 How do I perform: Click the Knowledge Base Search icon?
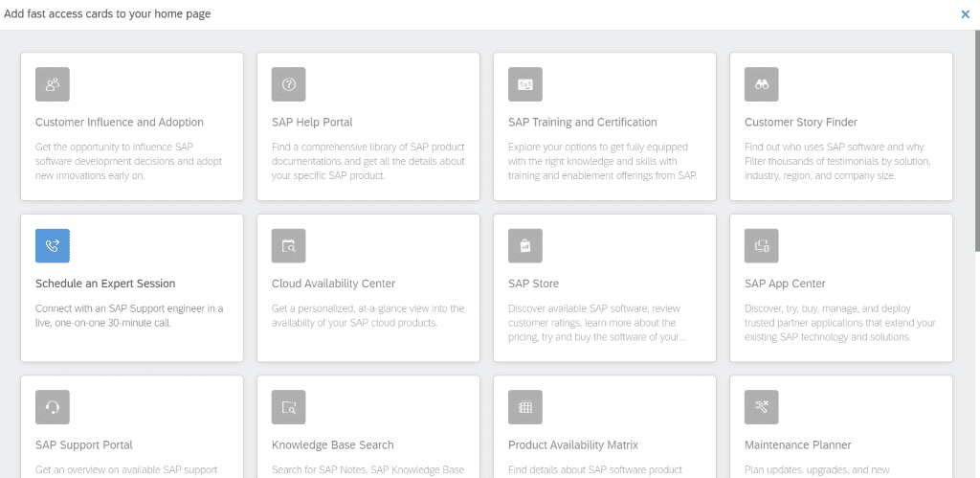pos(288,406)
